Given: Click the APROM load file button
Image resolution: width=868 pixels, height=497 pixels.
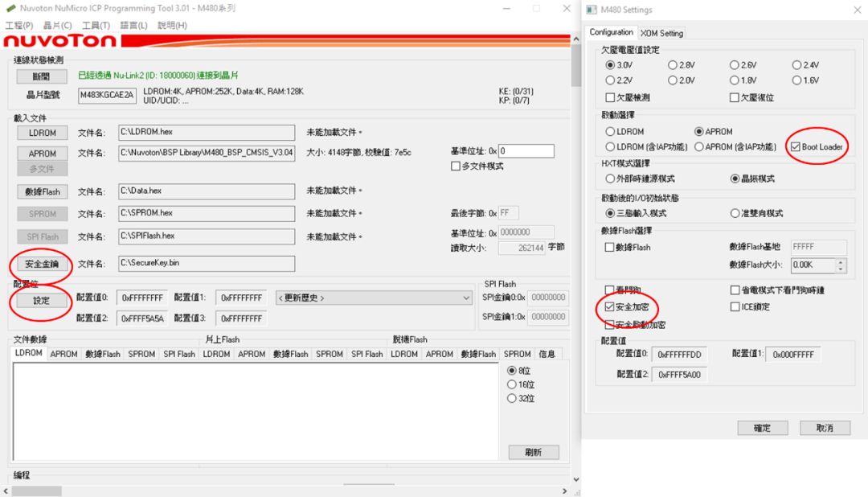Looking at the screenshot, I should tap(42, 154).
